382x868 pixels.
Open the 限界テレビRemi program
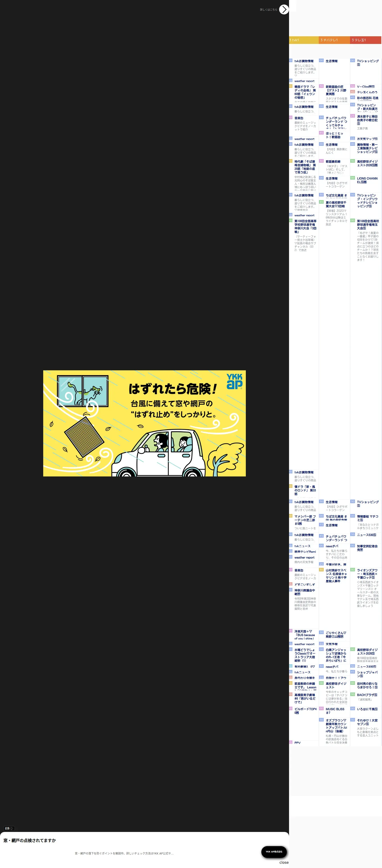pos(305,552)
